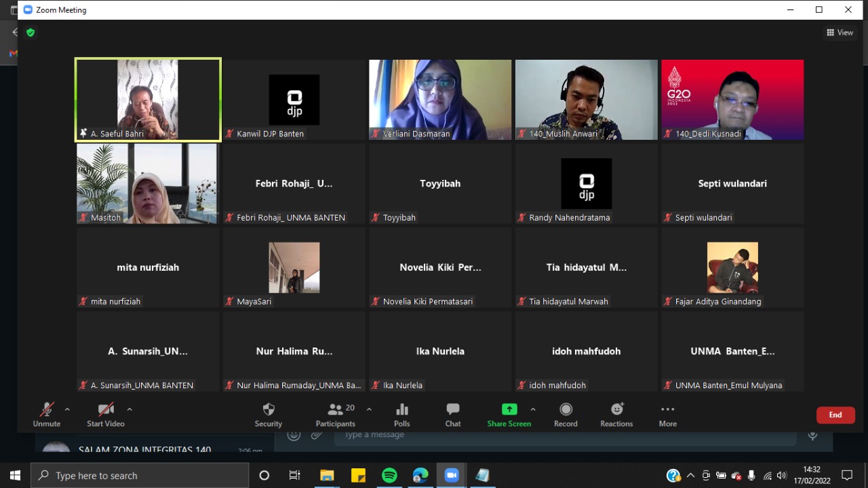868x488 pixels.
Task: Expand the arrow next to Participants
Action: tap(369, 409)
